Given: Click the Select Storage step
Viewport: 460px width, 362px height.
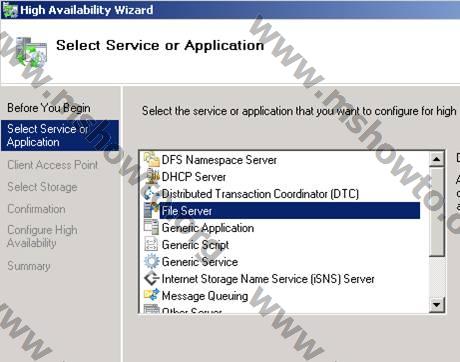Looking at the screenshot, I should click(x=42, y=187).
